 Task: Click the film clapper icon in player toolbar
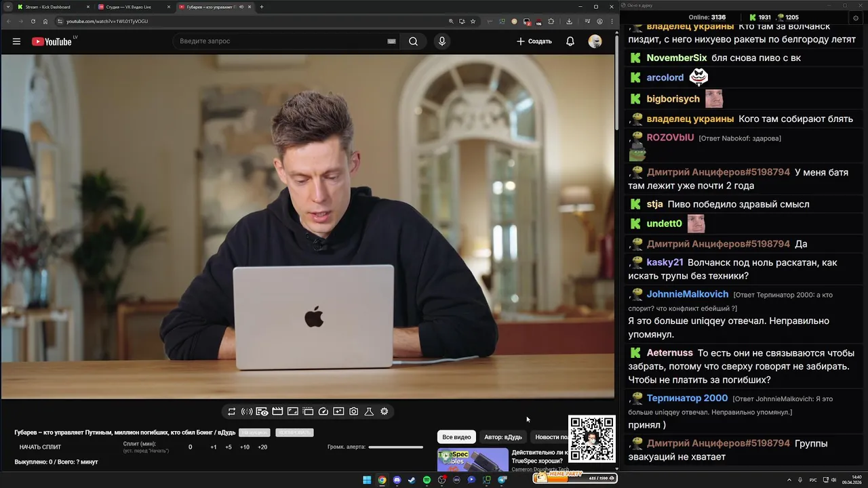(277, 411)
